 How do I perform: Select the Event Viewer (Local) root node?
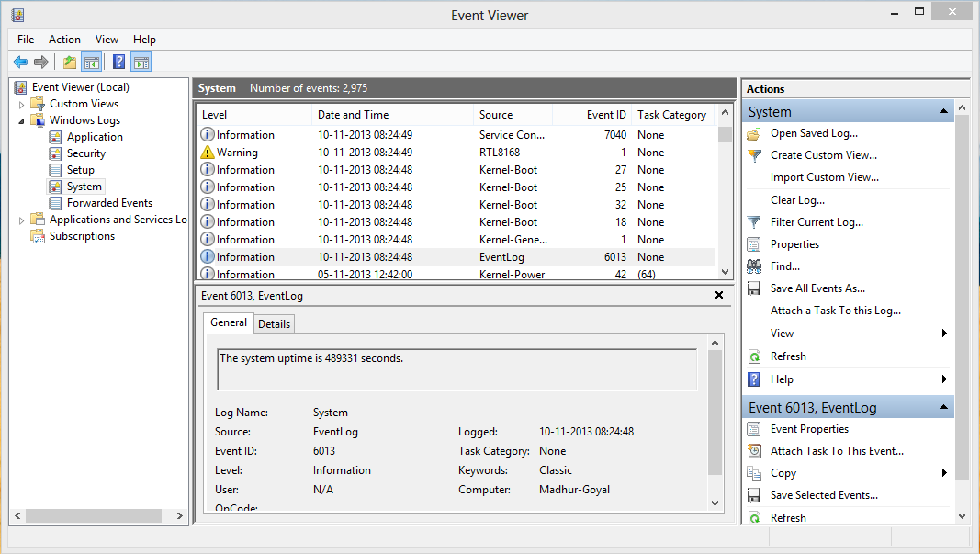pyautogui.click(x=81, y=87)
